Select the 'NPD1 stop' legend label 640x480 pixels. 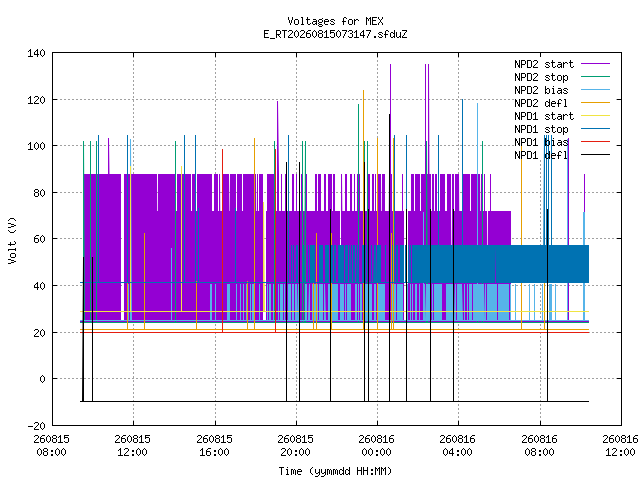541,129
